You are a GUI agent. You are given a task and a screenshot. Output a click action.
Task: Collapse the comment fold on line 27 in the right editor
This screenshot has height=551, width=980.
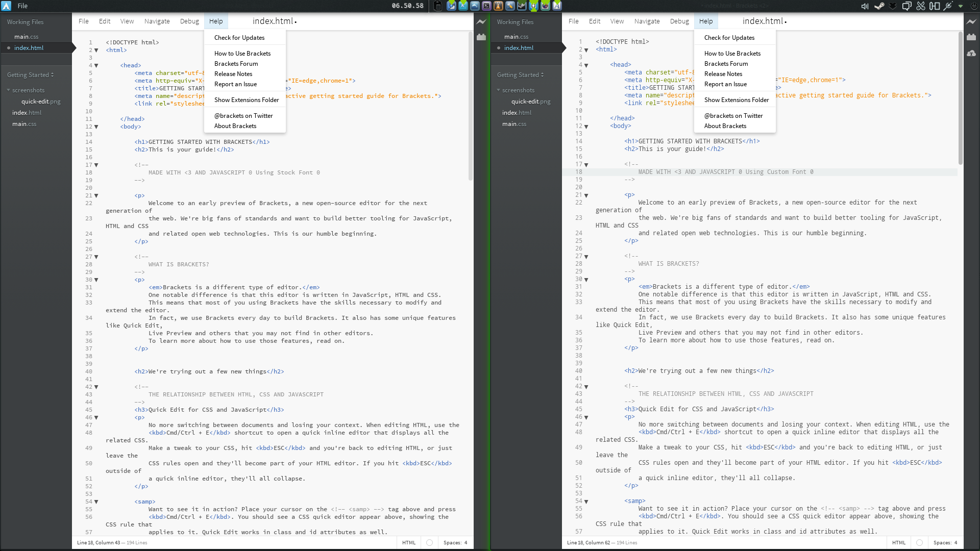point(586,257)
